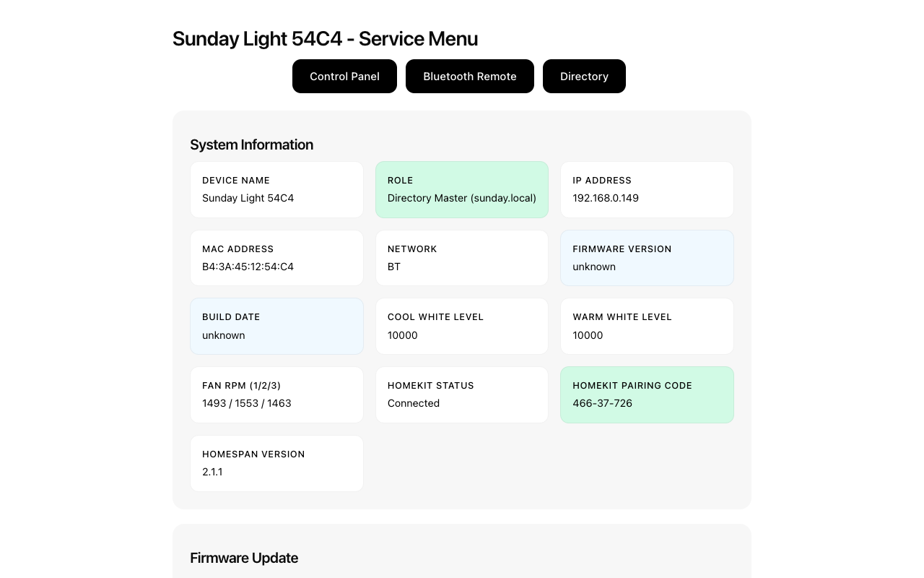924x578 pixels.
Task: Select the HomeSpan Version 2.1.1 card
Action: 276,463
